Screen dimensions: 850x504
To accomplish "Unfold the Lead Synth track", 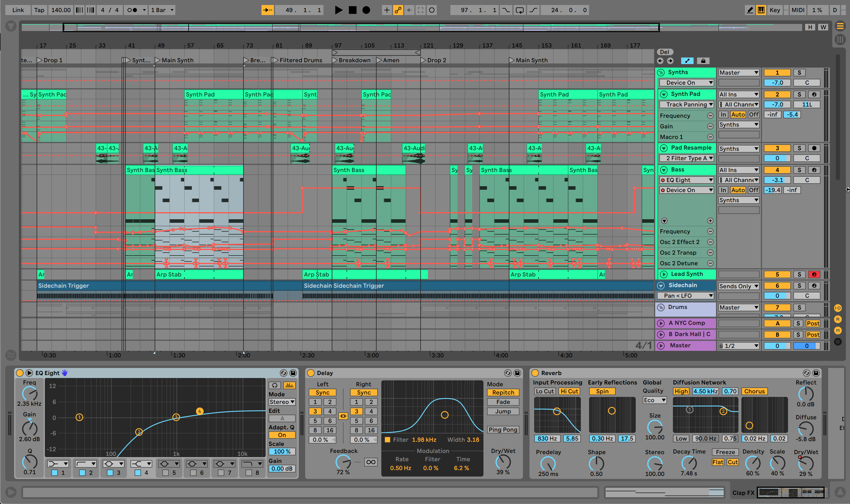I will 663,274.
